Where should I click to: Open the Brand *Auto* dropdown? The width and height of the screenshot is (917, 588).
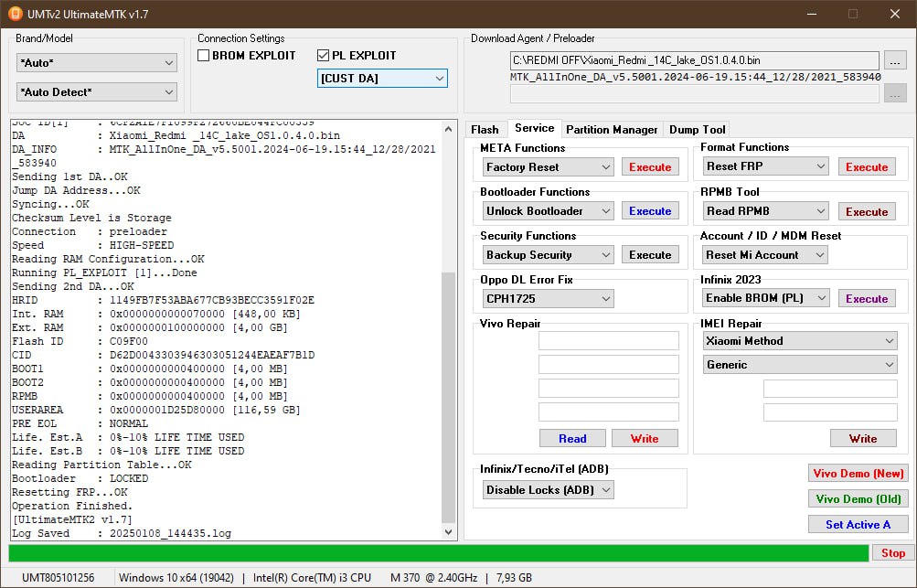(97, 62)
